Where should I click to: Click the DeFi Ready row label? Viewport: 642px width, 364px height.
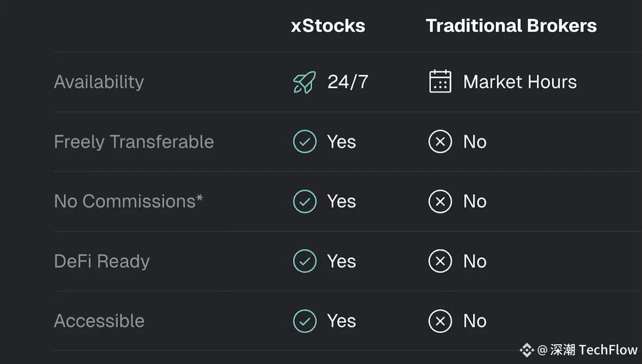102,261
